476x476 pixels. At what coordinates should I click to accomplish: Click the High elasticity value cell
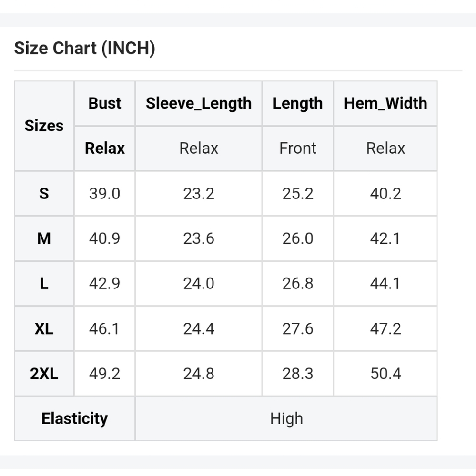(286, 418)
